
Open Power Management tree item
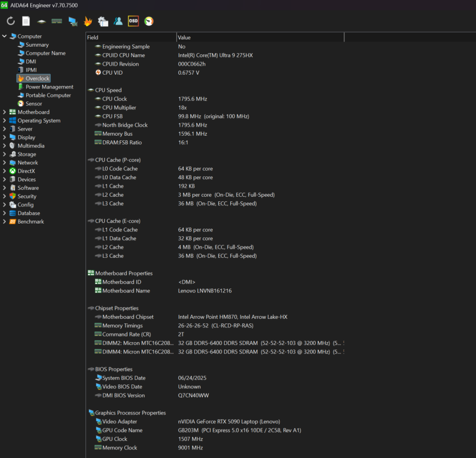[49, 87]
